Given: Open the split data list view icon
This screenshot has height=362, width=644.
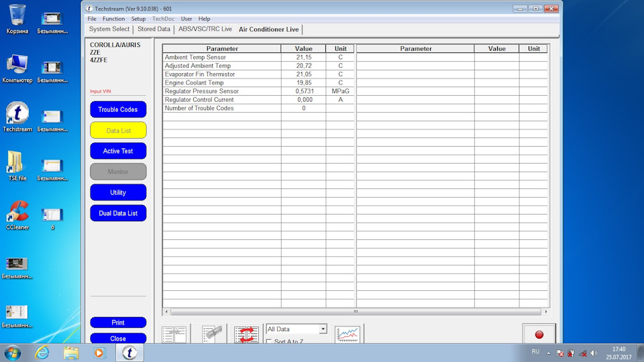Looking at the screenshot, I should click(x=174, y=334).
